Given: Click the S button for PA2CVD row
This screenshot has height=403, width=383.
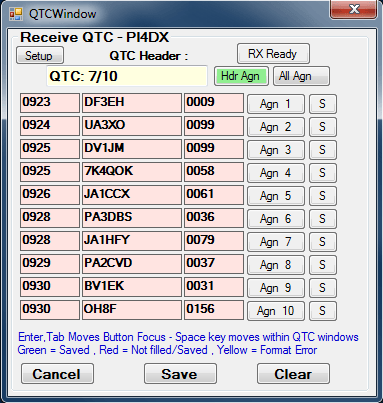Looking at the screenshot, I should tap(323, 265).
